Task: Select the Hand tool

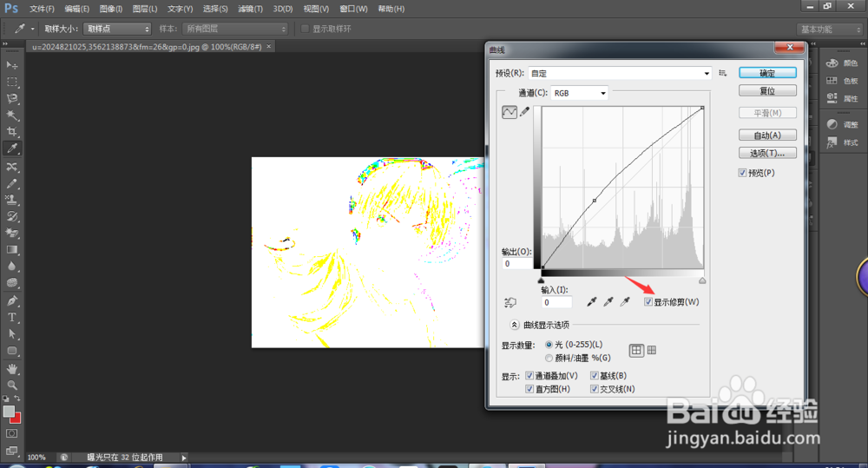Action: [11, 369]
